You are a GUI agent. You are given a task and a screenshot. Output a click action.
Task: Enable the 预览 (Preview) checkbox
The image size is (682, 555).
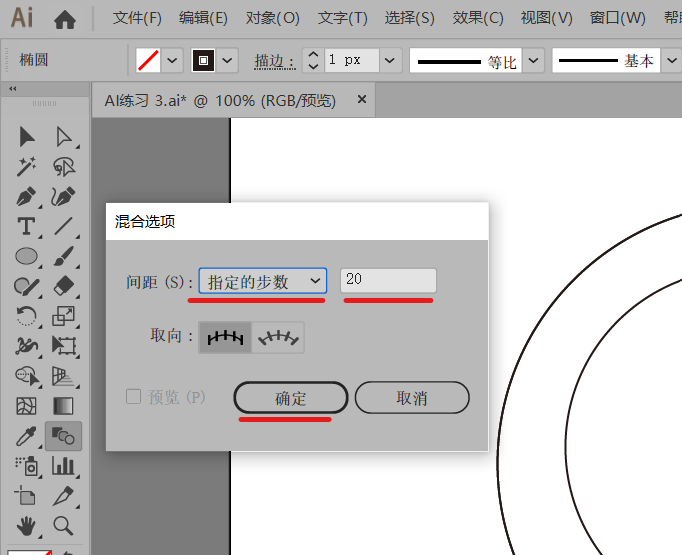tap(133, 397)
